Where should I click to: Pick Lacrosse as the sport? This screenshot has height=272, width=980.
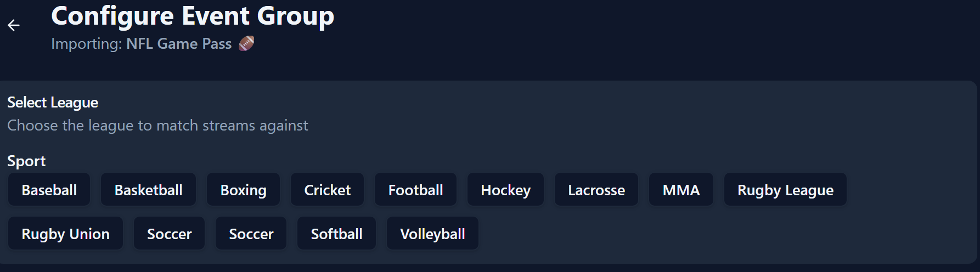pyautogui.click(x=596, y=190)
